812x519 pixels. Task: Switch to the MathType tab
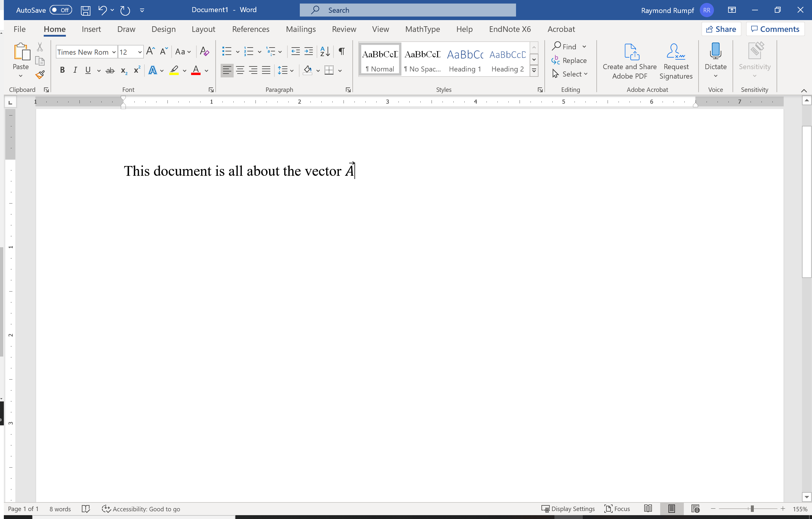click(x=422, y=29)
